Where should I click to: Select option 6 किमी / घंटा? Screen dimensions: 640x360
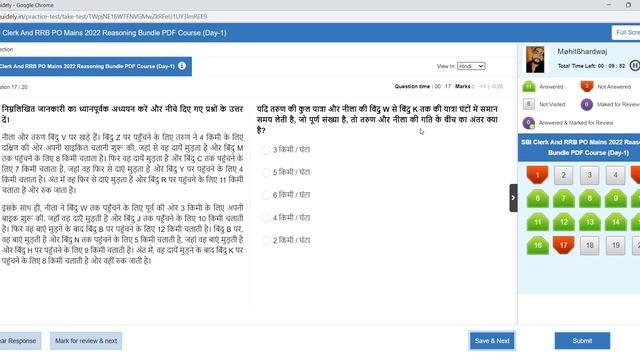coord(266,195)
